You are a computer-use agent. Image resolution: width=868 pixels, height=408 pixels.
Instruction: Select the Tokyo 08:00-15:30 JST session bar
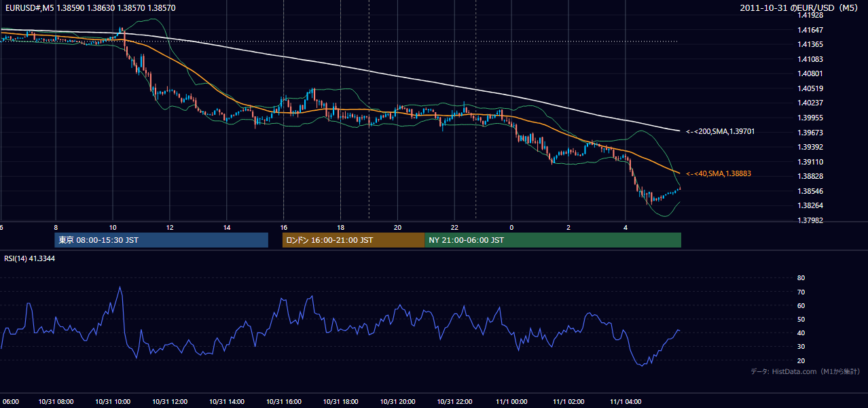coord(162,240)
